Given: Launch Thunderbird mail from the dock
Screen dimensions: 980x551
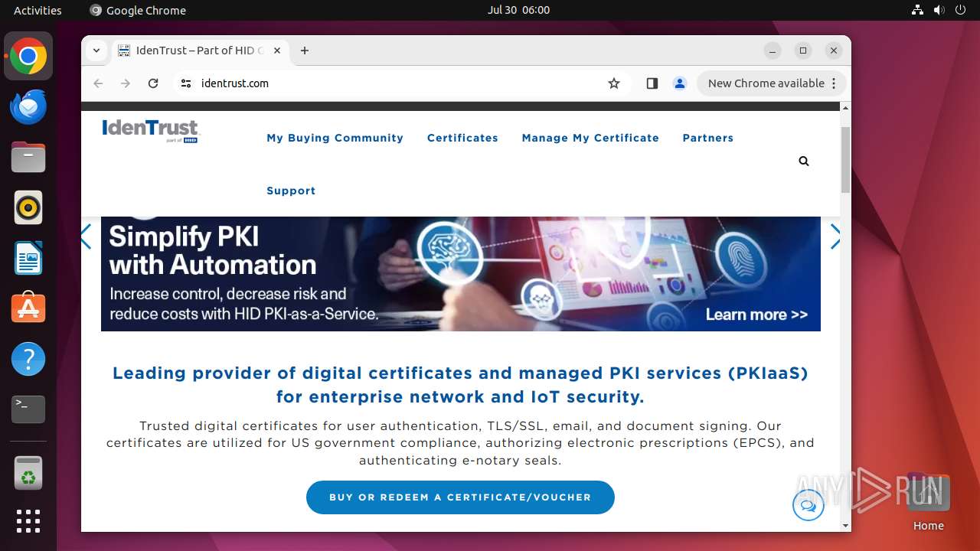Looking at the screenshot, I should pyautogui.click(x=28, y=107).
